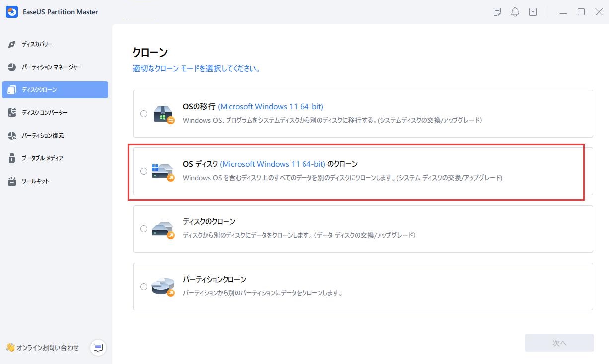Click the クローン page heading

[x=150, y=52]
